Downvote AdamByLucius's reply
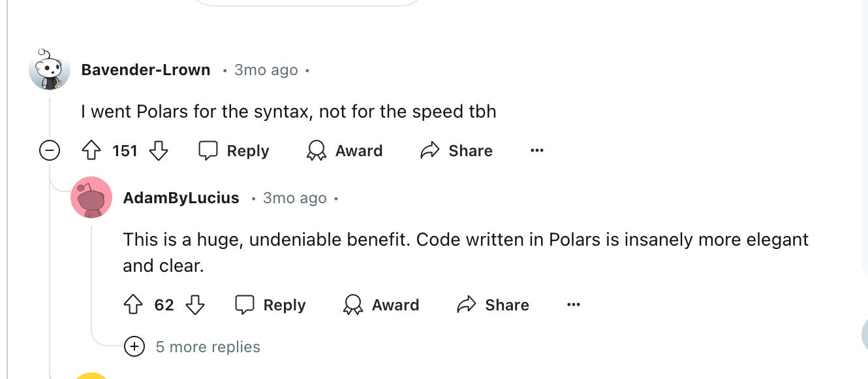This screenshot has width=868, height=379. tap(196, 305)
